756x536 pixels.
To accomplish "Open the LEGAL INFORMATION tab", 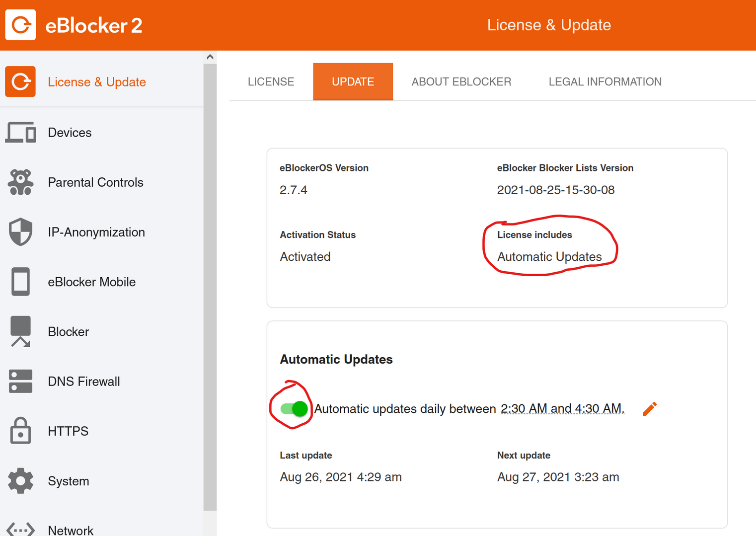I will [605, 81].
